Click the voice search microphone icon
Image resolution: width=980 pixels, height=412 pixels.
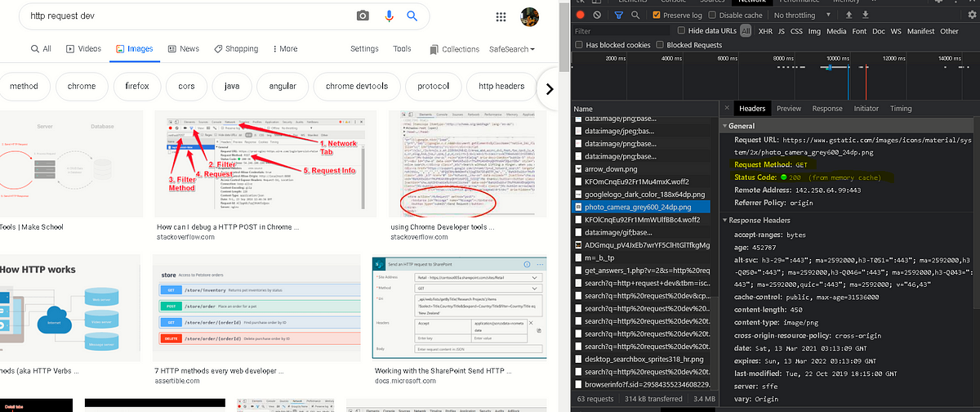[389, 16]
